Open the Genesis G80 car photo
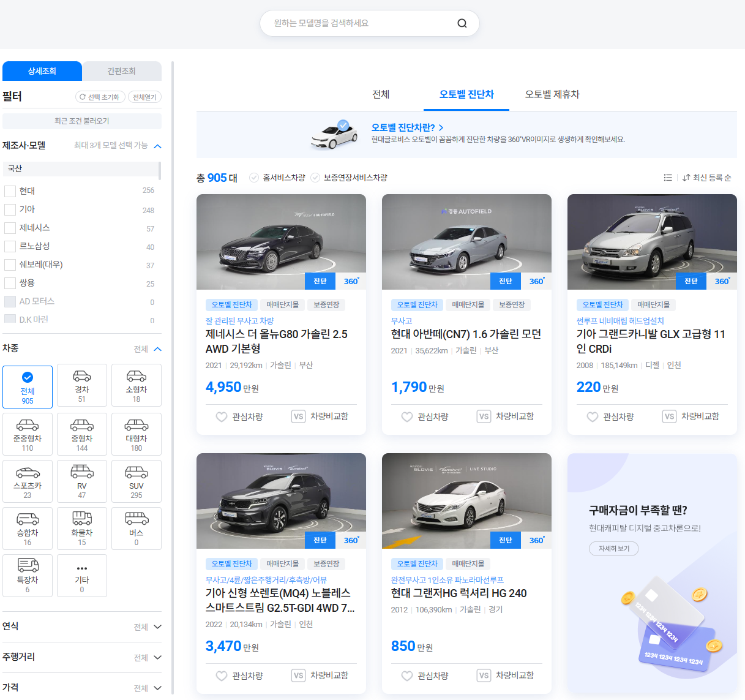The height and width of the screenshot is (700, 745). click(281, 242)
